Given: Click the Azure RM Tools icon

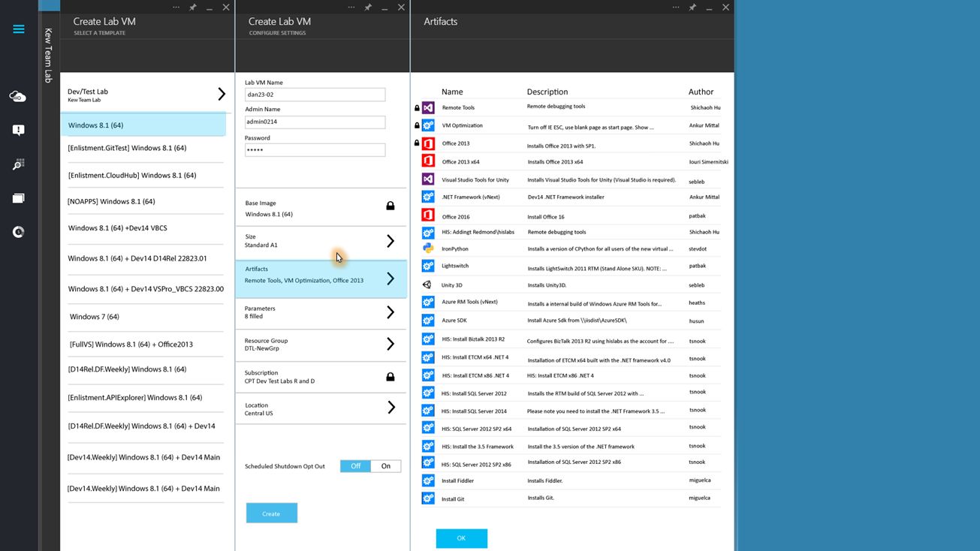Looking at the screenshot, I should coord(428,303).
